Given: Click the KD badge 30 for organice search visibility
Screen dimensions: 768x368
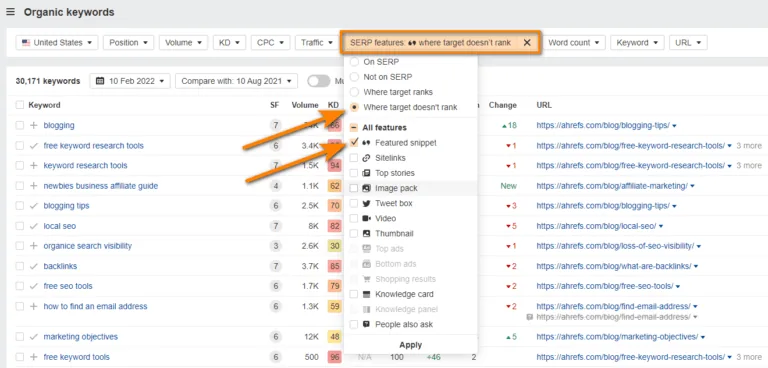Looking at the screenshot, I should click(335, 246).
